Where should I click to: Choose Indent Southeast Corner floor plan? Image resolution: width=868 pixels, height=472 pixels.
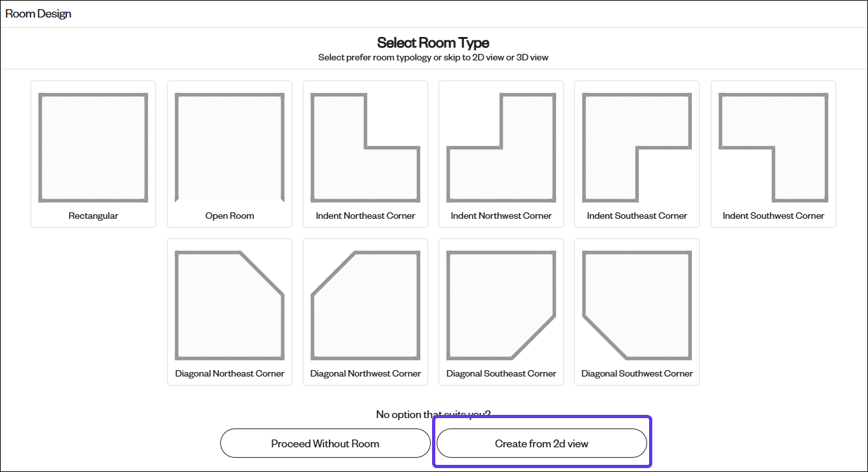click(637, 147)
